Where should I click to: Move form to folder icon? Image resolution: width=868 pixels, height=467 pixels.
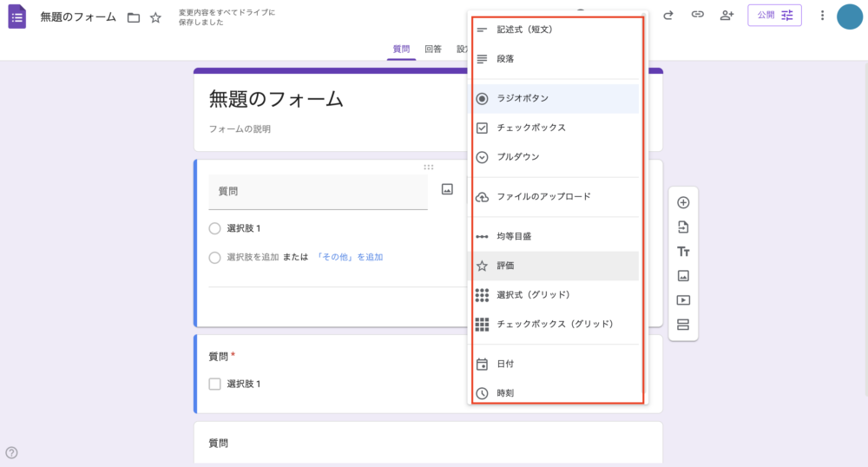[x=134, y=17]
